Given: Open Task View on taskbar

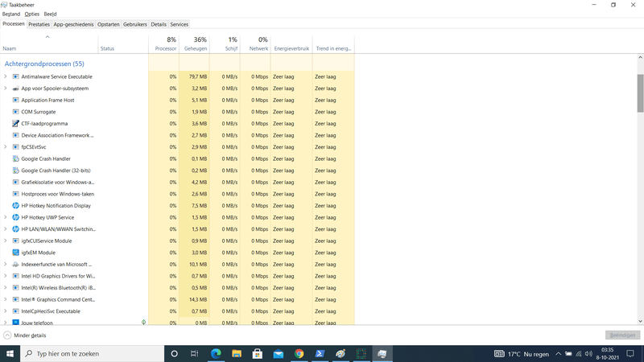Looking at the screenshot, I should pos(194,353).
